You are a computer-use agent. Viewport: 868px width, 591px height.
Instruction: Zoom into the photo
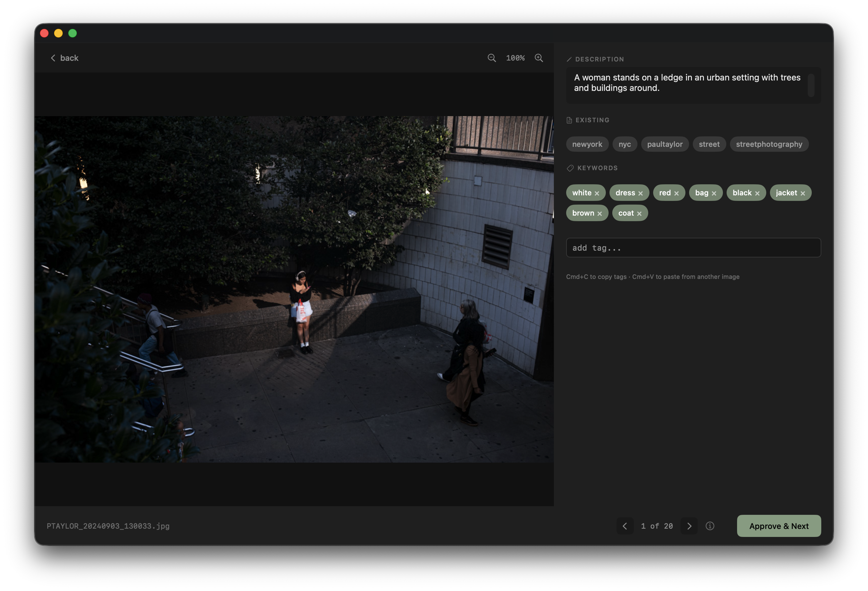pos(539,58)
